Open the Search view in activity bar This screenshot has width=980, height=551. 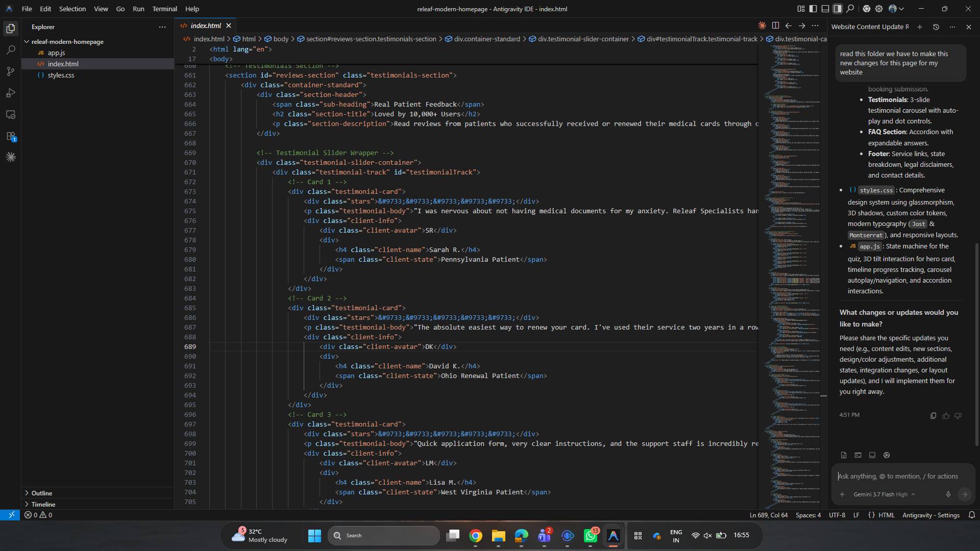pos(11,50)
